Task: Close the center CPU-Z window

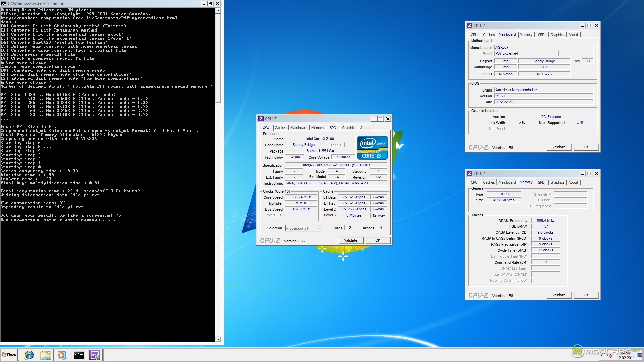Action: (x=388, y=119)
